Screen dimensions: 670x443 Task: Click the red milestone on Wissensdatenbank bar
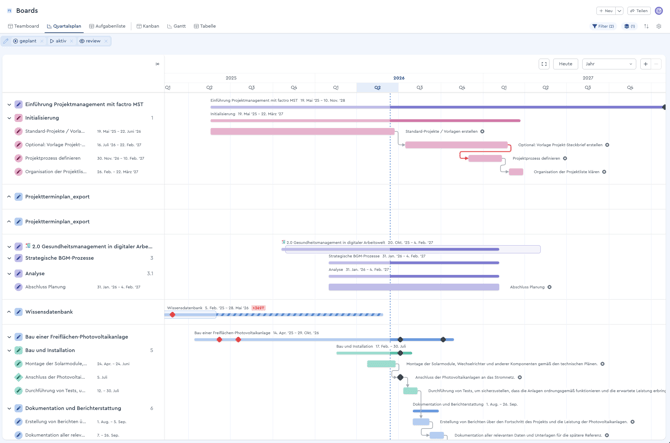click(173, 315)
